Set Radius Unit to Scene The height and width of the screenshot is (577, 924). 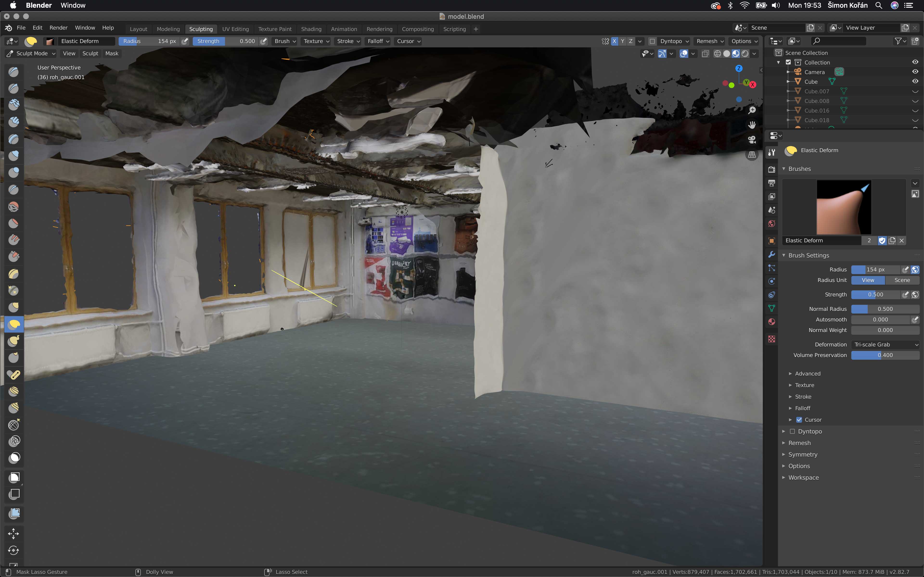click(902, 280)
